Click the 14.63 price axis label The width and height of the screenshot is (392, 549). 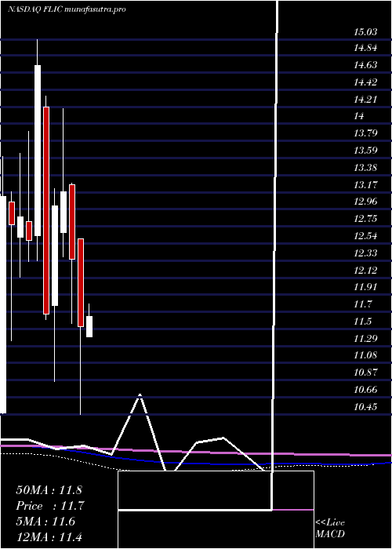tap(365, 65)
